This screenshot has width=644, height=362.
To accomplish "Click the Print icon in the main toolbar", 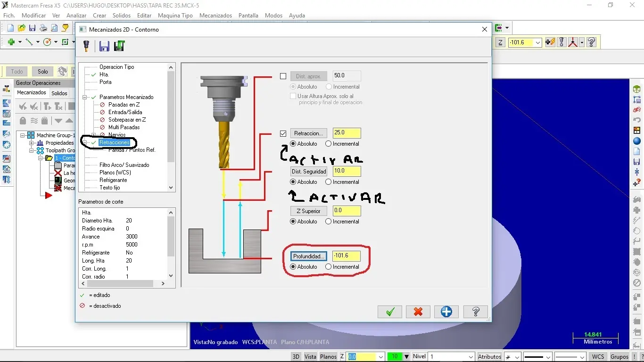I will pyautogui.click(x=43, y=28).
